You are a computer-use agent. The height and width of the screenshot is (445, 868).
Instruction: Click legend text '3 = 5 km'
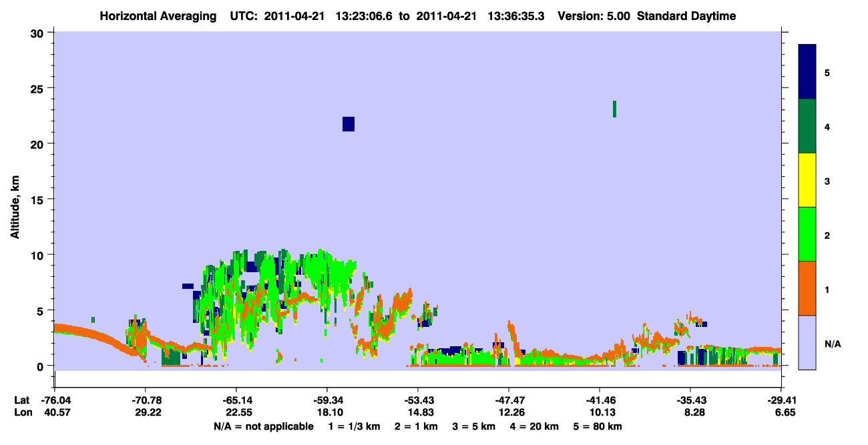(x=475, y=426)
